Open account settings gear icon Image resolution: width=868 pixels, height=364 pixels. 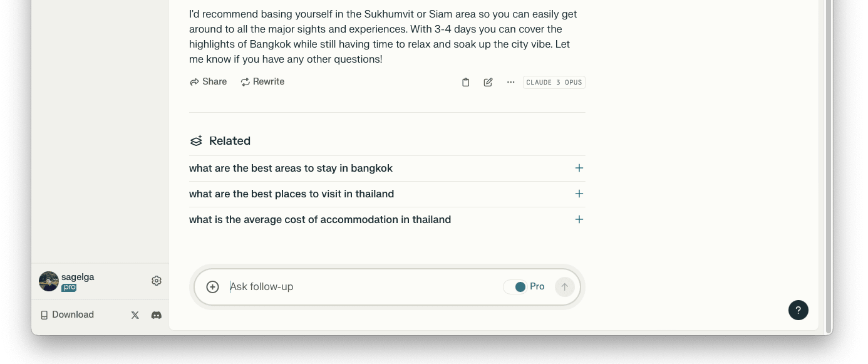pos(157,281)
